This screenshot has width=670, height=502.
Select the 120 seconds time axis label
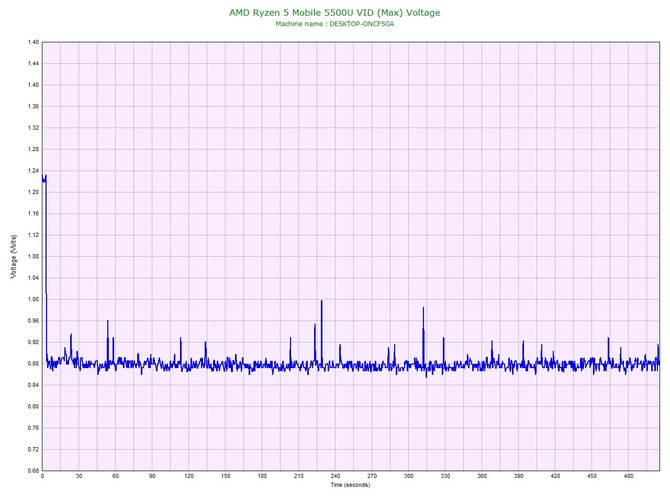click(189, 476)
